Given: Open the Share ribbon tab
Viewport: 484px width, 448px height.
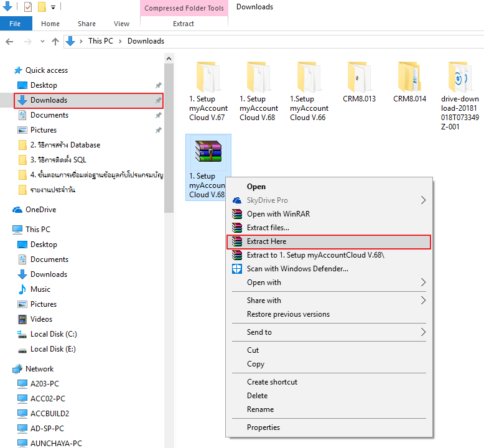Looking at the screenshot, I should (86, 24).
